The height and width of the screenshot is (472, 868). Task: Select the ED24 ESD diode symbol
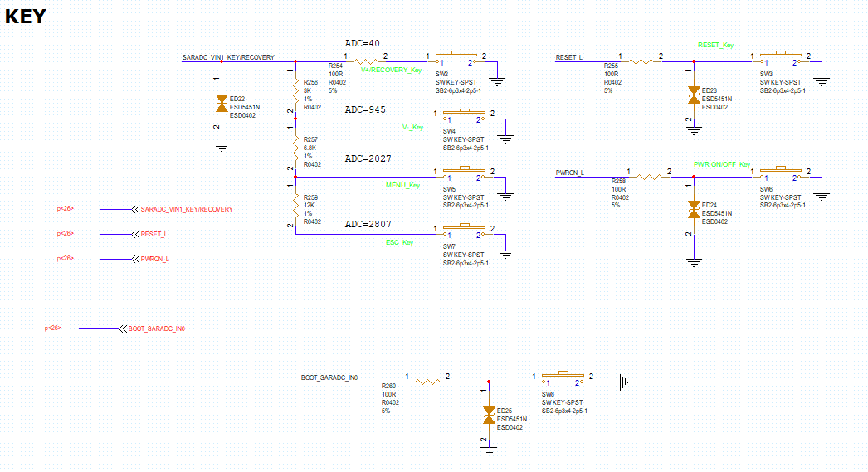(694, 210)
